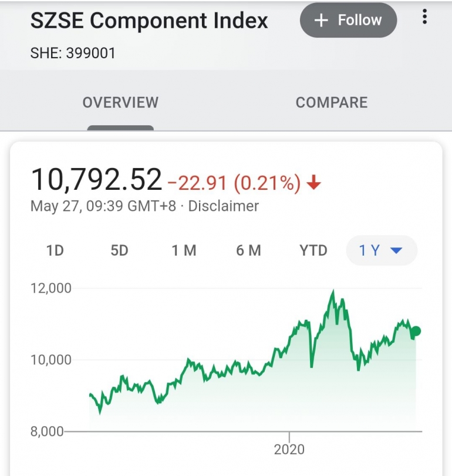
Task: Click the 8,000 y-axis label
Action: point(47,431)
